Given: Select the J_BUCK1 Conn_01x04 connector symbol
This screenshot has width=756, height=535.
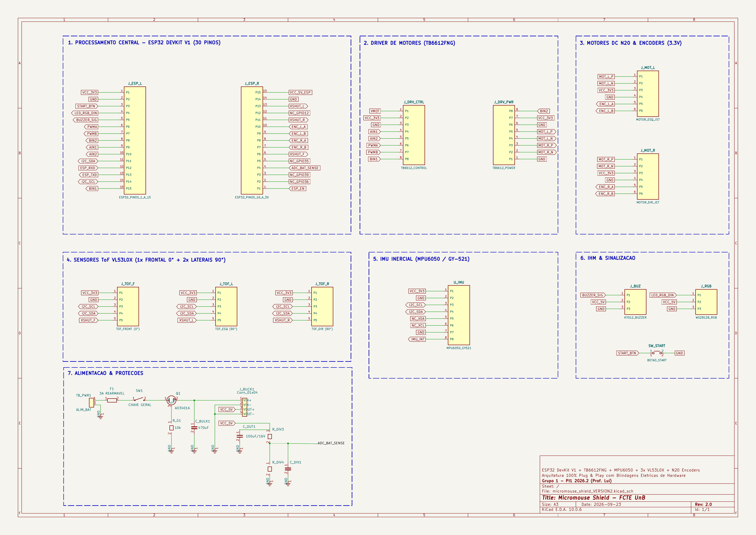Looking at the screenshot, I should click(x=245, y=407).
